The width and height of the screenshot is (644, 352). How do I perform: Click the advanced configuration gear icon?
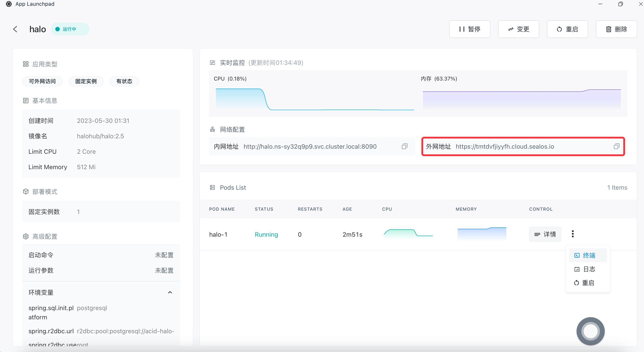[26, 236]
